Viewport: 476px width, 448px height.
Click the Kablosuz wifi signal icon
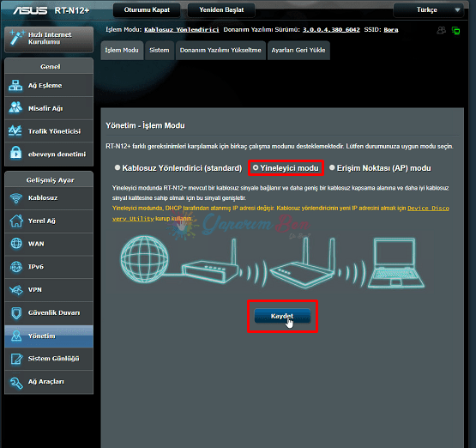point(16,198)
